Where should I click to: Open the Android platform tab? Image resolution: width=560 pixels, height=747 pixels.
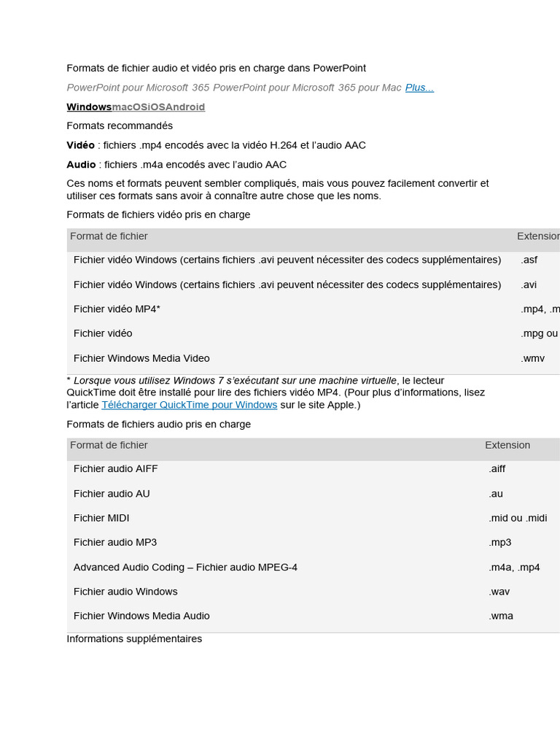pyautogui.click(x=184, y=107)
